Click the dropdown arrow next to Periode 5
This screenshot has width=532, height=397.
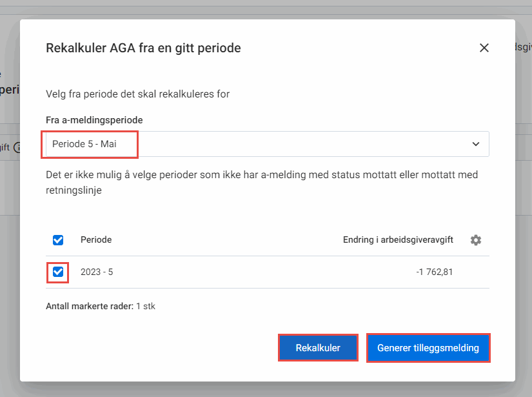point(476,144)
